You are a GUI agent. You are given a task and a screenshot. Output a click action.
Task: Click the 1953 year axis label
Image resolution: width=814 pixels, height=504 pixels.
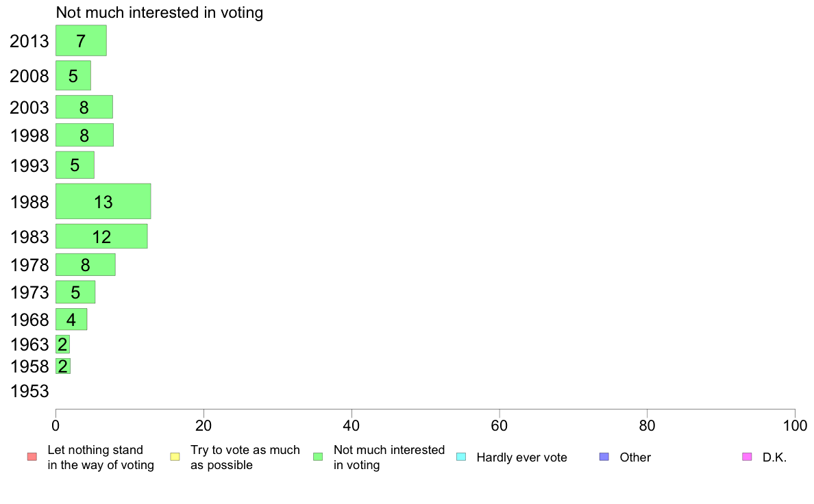[x=29, y=392]
